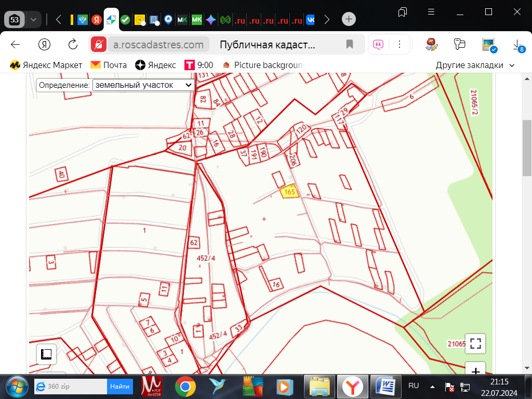Switch to the VK tab
Image resolution: width=532 pixels, height=399 pixels.
coord(310,20)
